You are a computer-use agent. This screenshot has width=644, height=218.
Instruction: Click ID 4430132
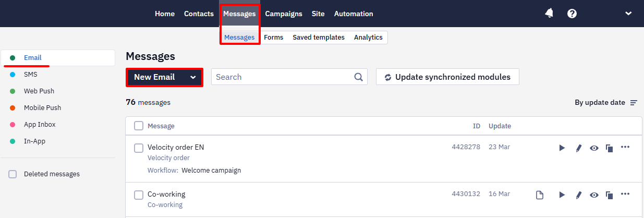point(466,194)
